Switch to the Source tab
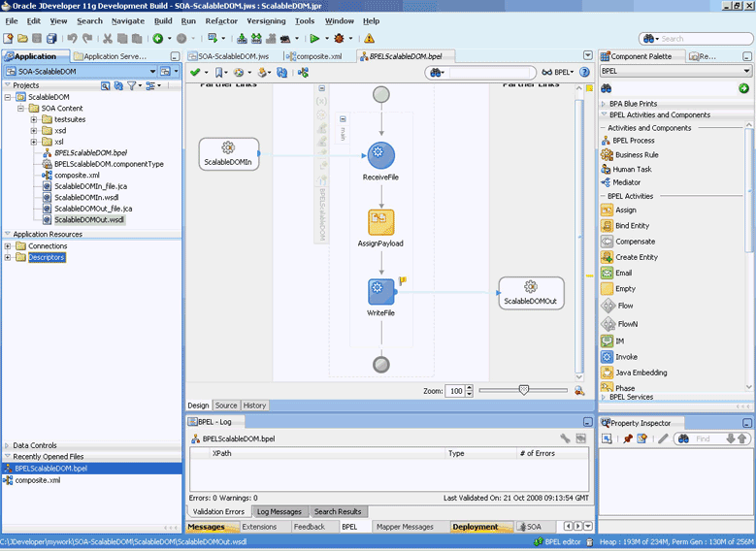Image resolution: width=756 pixels, height=551 pixels. (226, 405)
